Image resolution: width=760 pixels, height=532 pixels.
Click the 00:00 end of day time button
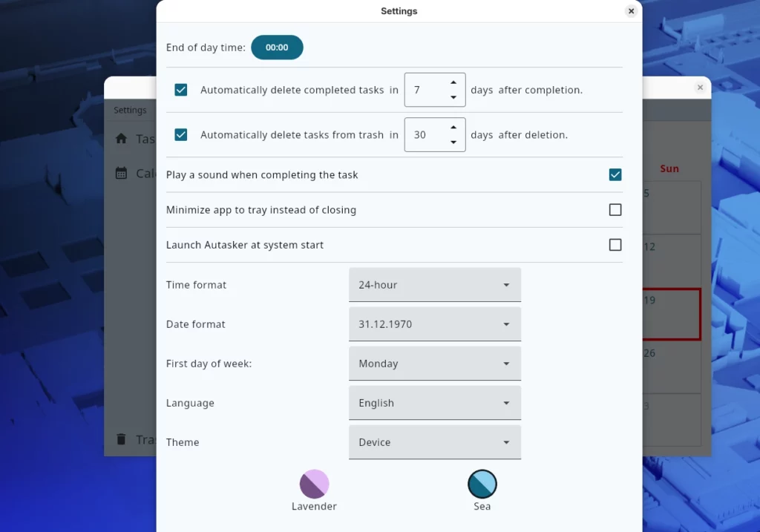click(277, 47)
